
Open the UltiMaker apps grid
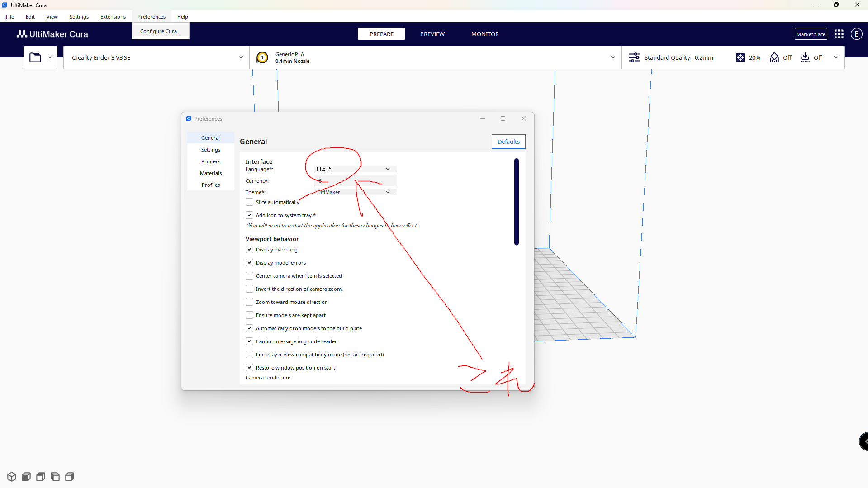tap(839, 34)
